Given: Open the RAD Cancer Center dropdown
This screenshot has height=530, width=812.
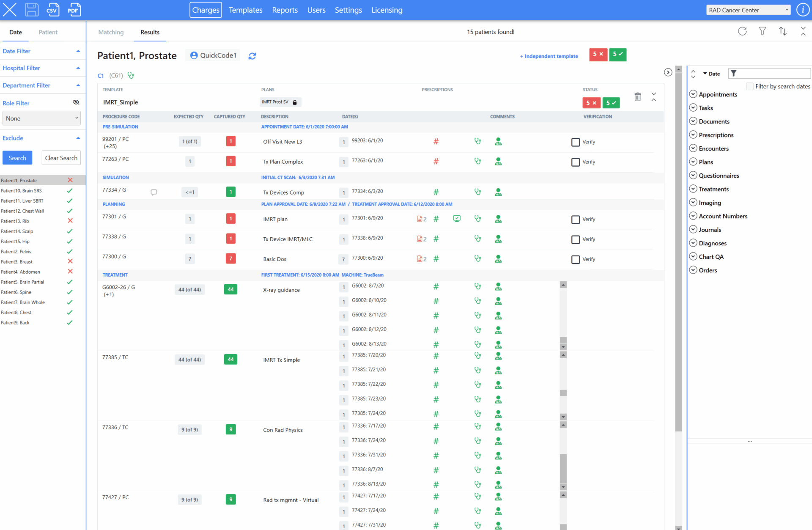Looking at the screenshot, I should [748, 10].
